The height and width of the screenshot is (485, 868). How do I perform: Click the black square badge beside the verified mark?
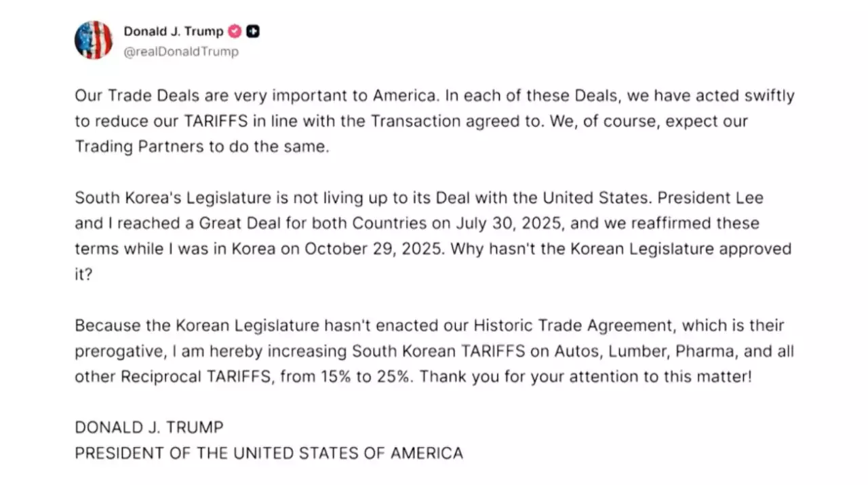click(253, 31)
